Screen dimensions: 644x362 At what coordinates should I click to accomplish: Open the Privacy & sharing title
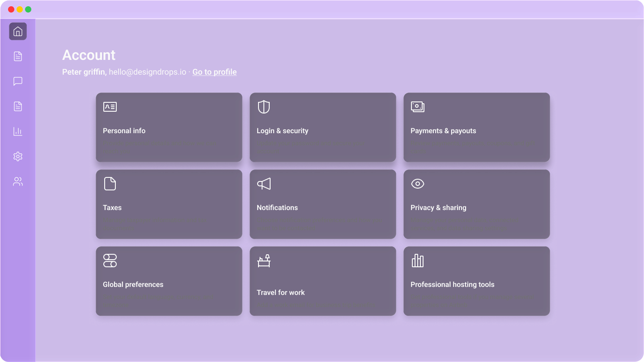coord(438,208)
